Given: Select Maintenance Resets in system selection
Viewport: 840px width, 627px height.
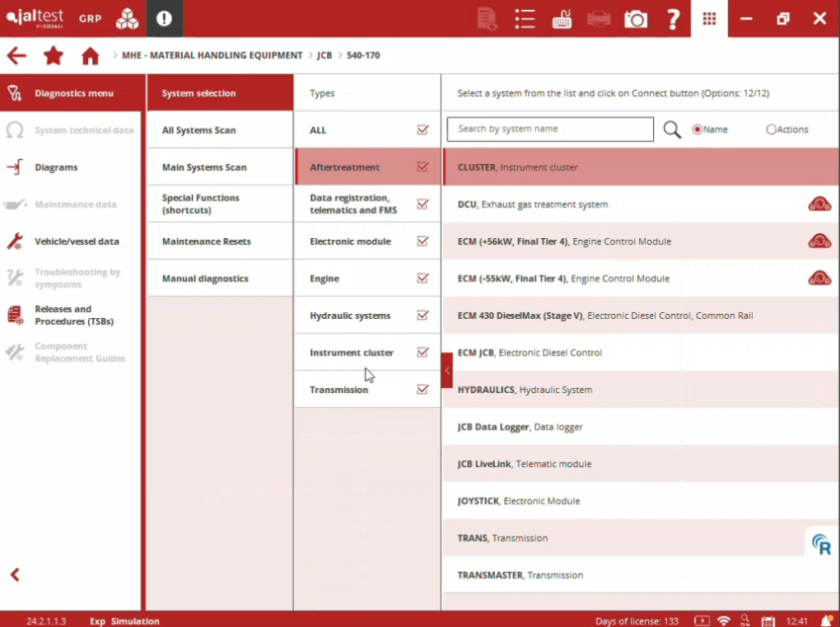Looking at the screenshot, I should [206, 241].
